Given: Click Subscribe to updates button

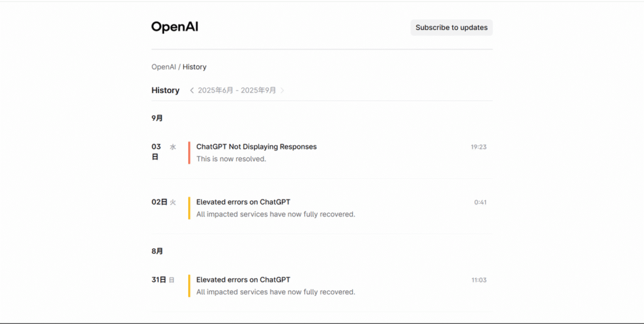Looking at the screenshot, I should pyautogui.click(x=452, y=28).
